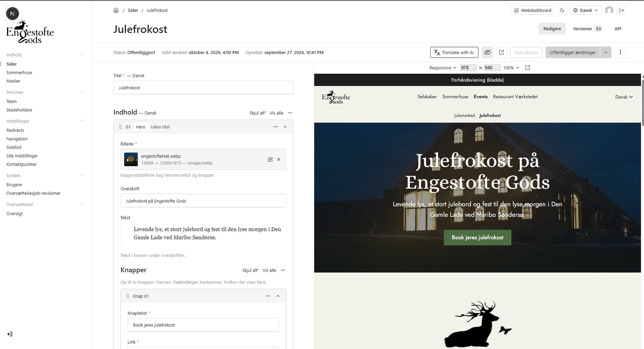This screenshot has width=644, height=349.
Task: Open Navigation settings in sidebar
Action: tap(17, 139)
